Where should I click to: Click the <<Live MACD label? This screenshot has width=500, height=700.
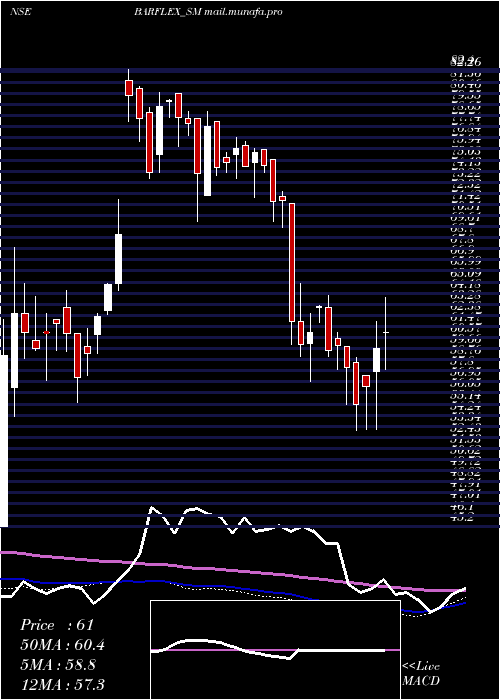coord(421,674)
